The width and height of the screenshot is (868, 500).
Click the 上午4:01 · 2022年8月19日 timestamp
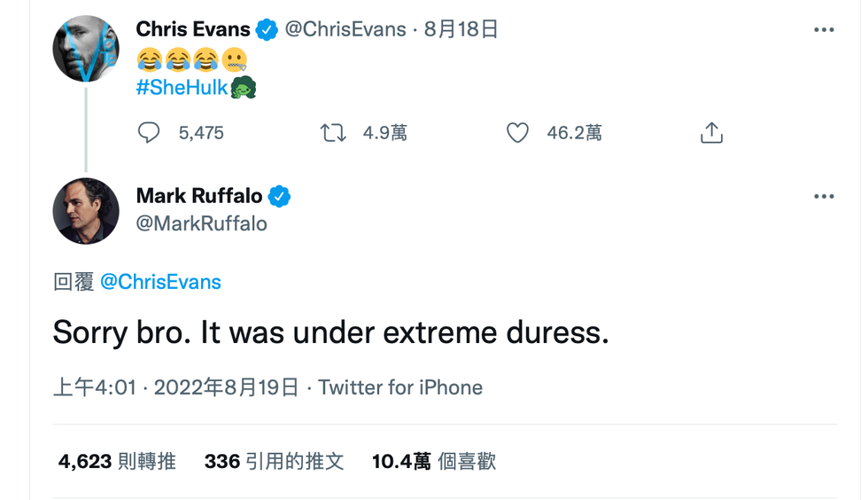pos(175,387)
